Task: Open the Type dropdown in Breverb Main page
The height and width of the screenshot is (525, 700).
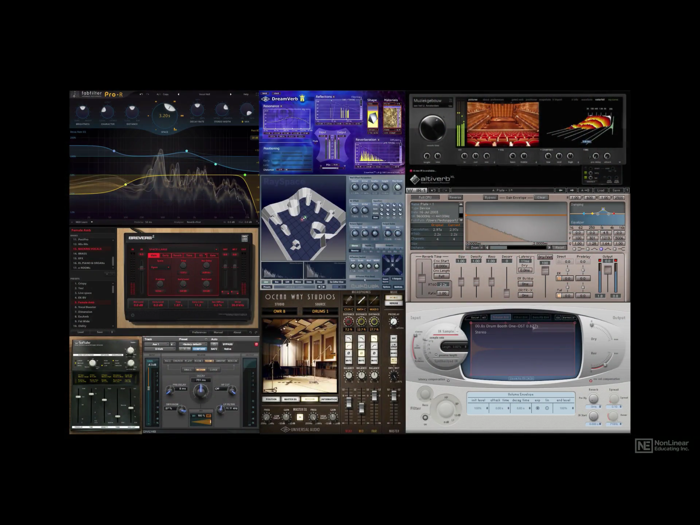Action: click(160, 267)
